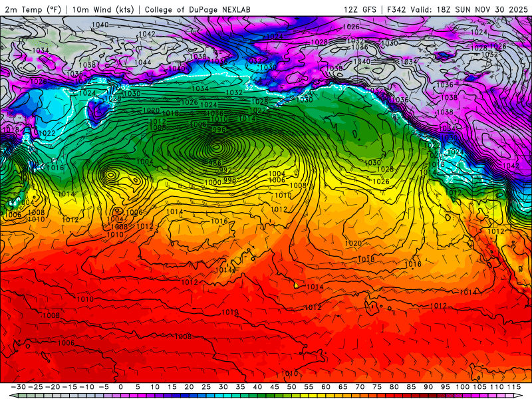Choose the 75 value on the temperature scale
The height and width of the screenshot is (399, 532).
point(377,387)
